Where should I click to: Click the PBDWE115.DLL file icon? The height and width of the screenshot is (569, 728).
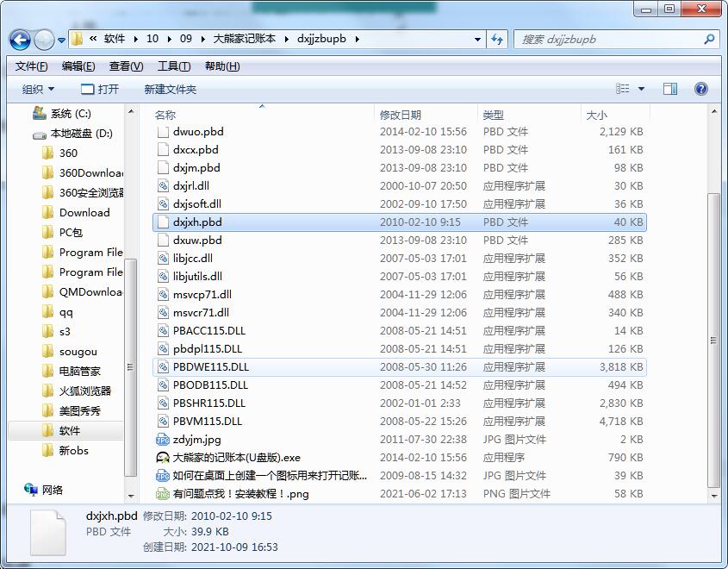163,367
